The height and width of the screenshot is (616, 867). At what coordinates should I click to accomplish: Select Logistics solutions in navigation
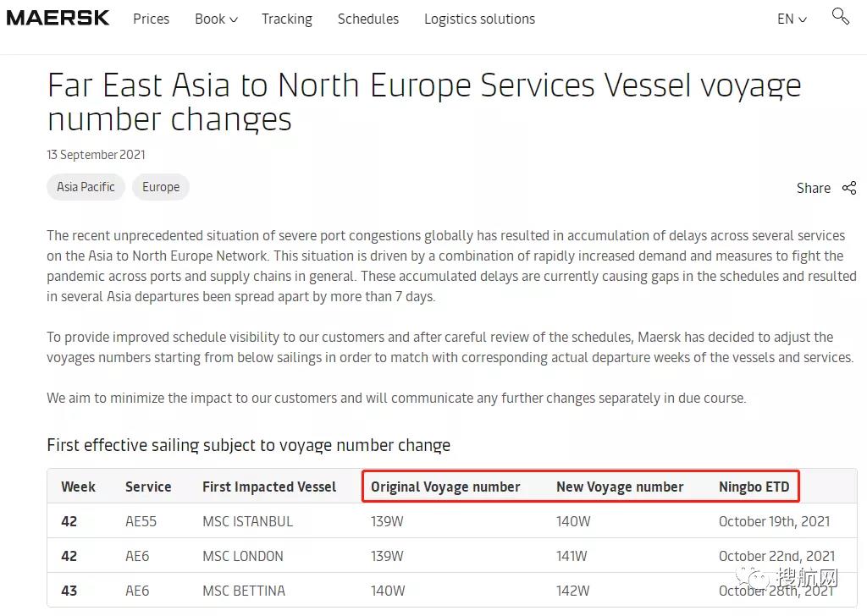pyautogui.click(x=479, y=19)
